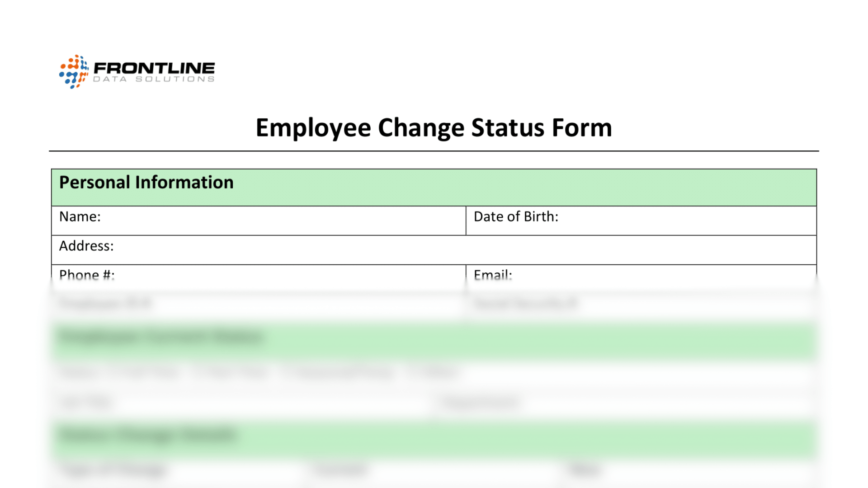Image resolution: width=868 pixels, height=488 pixels.
Task: Click the Frontline dotted logo icon
Action: tap(74, 71)
